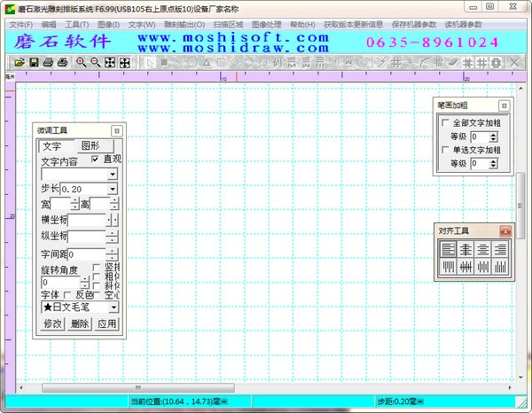Enable 单选文字加粗 checkbox
Screen dimensions: 532x413
click(445, 150)
